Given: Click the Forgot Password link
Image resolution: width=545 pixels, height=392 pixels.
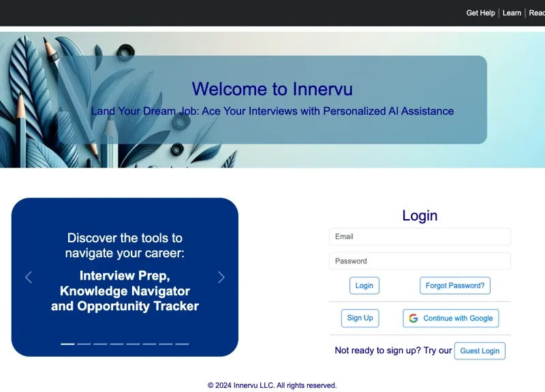Looking at the screenshot, I should coord(454,285).
